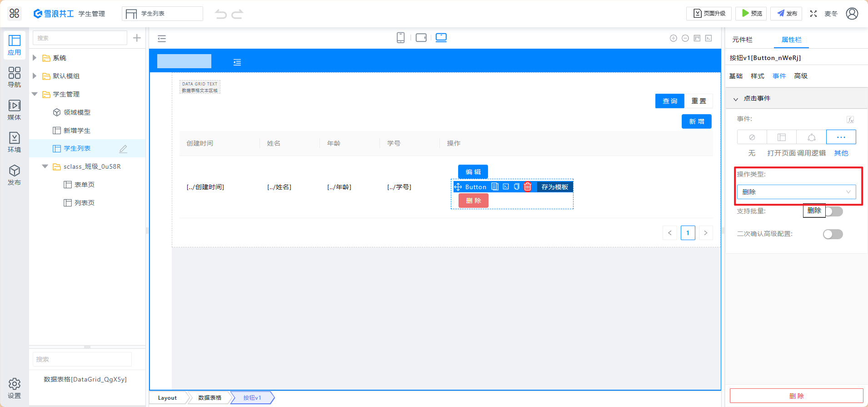Viewport: 868px width, 407px height.
Task: Open the 基础 properties tab
Action: point(736,76)
